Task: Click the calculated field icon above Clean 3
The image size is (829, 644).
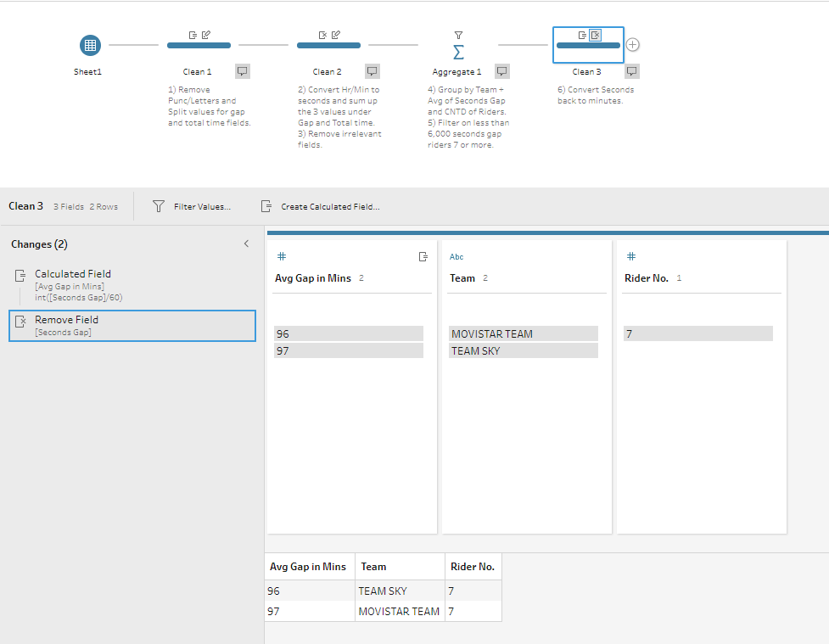Action: pos(582,35)
